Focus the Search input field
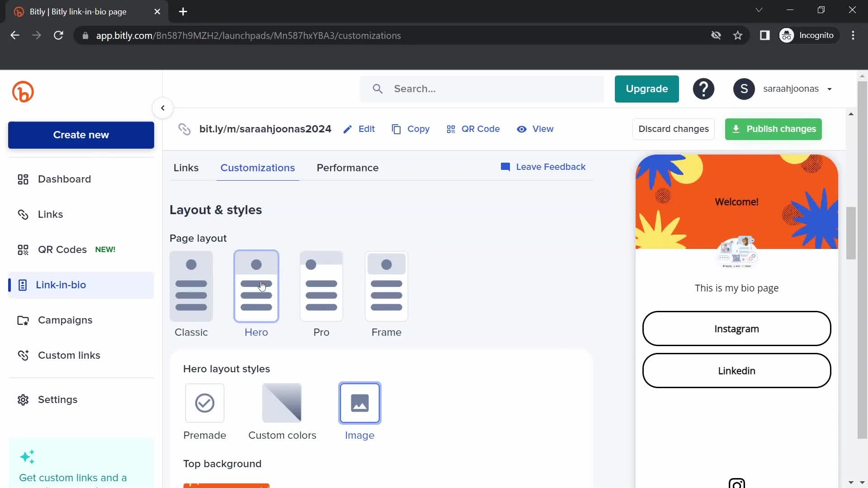Image resolution: width=868 pixels, height=488 pixels. [x=482, y=89]
